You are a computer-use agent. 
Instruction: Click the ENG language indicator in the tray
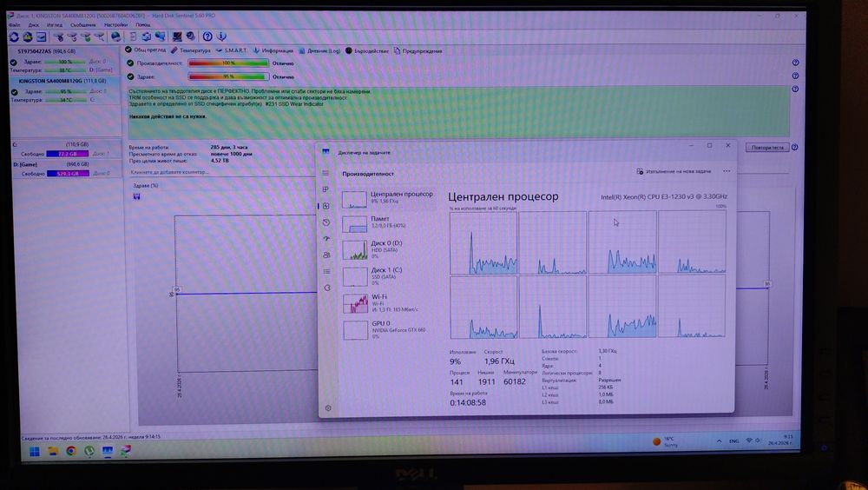(x=733, y=441)
